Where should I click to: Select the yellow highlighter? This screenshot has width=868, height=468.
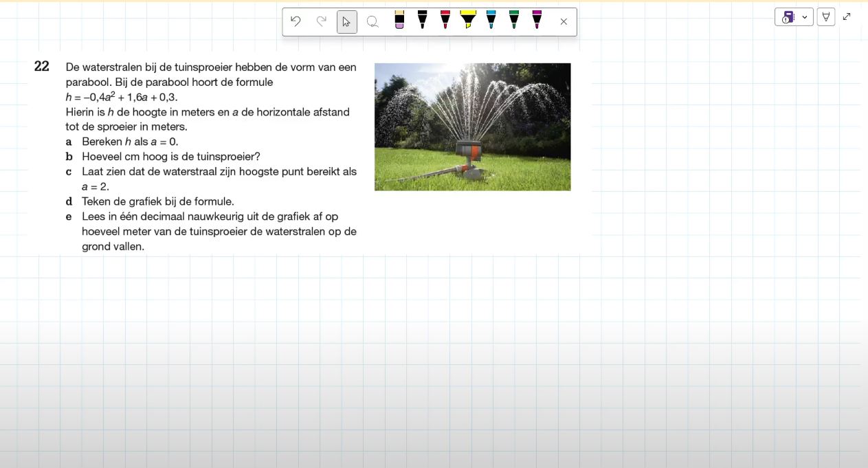468,20
